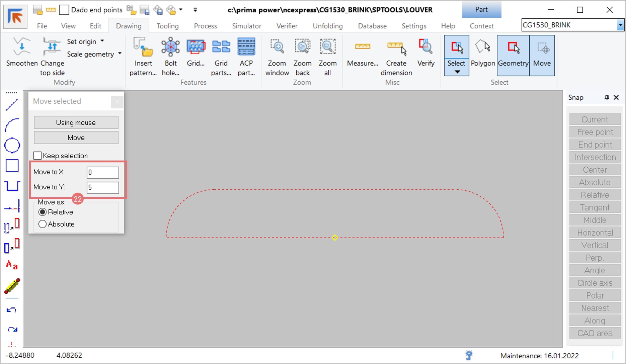Choose the Absolute move option
Screen dimensions: 626x364
pyautogui.click(x=43, y=224)
